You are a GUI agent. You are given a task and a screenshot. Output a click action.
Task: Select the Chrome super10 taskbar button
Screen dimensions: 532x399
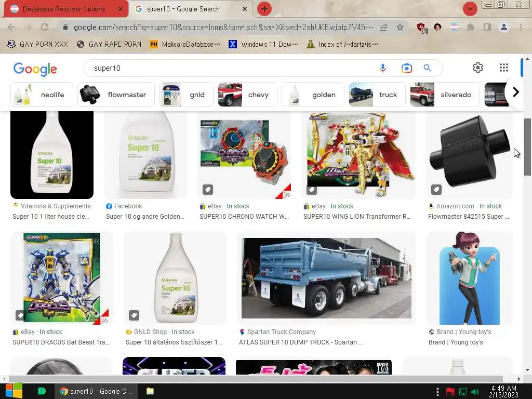(96, 391)
